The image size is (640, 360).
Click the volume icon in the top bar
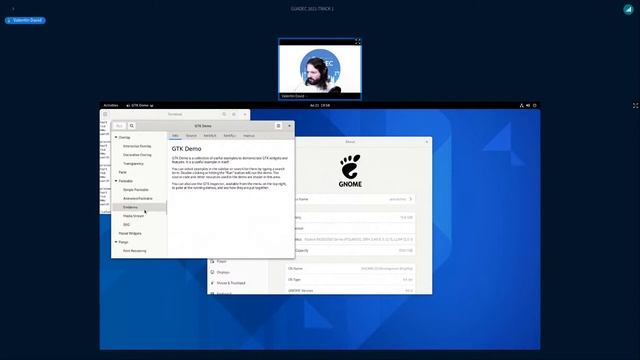(528, 105)
